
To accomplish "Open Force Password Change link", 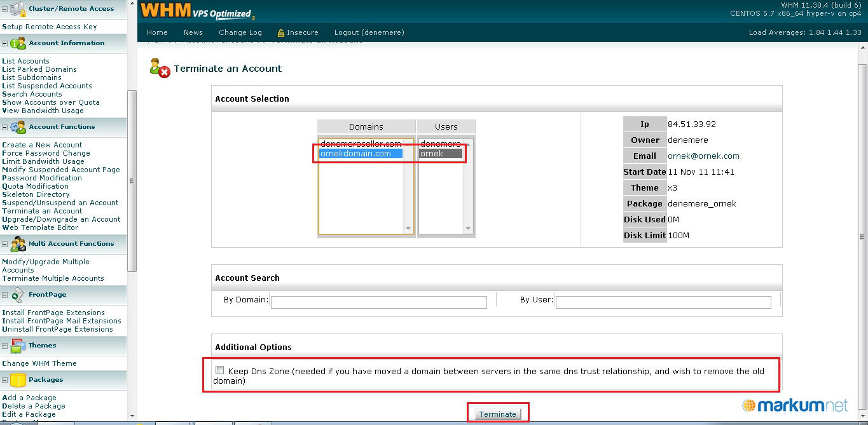I will pos(46,153).
